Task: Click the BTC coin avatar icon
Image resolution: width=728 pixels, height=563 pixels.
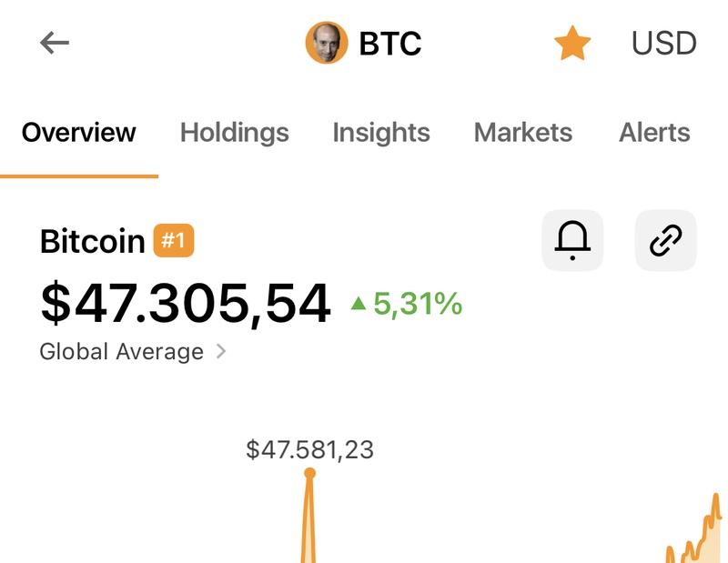Action: (x=327, y=43)
